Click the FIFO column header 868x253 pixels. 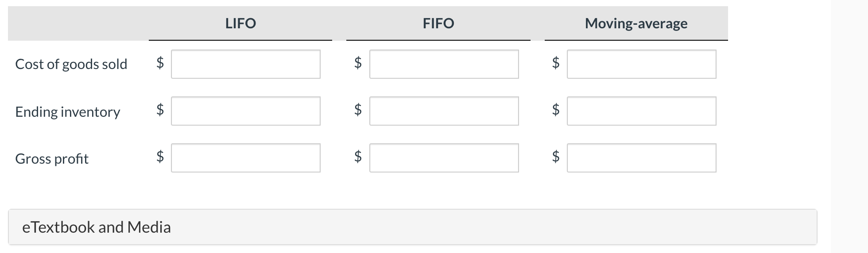pyautogui.click(x=438, y=23)
